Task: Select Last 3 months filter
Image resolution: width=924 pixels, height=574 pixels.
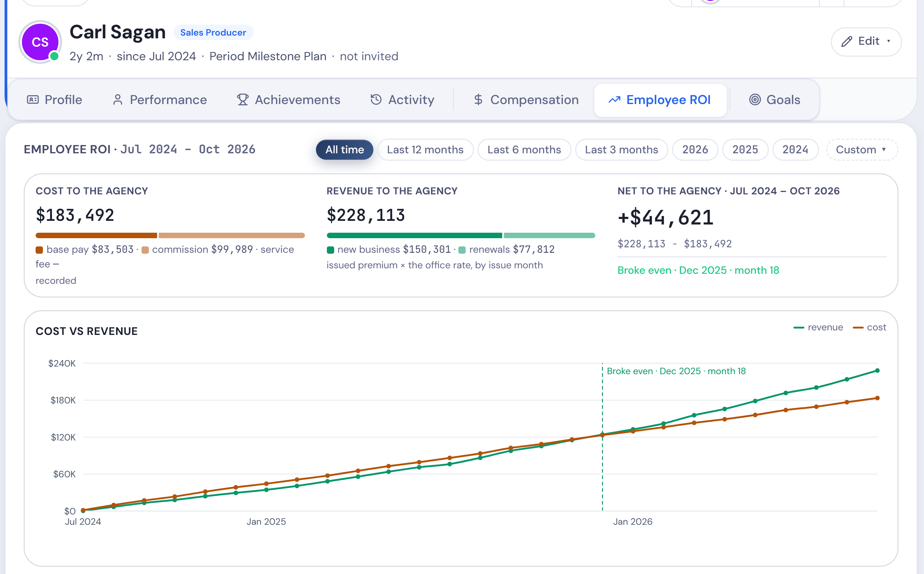Action: [x=621, y=150]
